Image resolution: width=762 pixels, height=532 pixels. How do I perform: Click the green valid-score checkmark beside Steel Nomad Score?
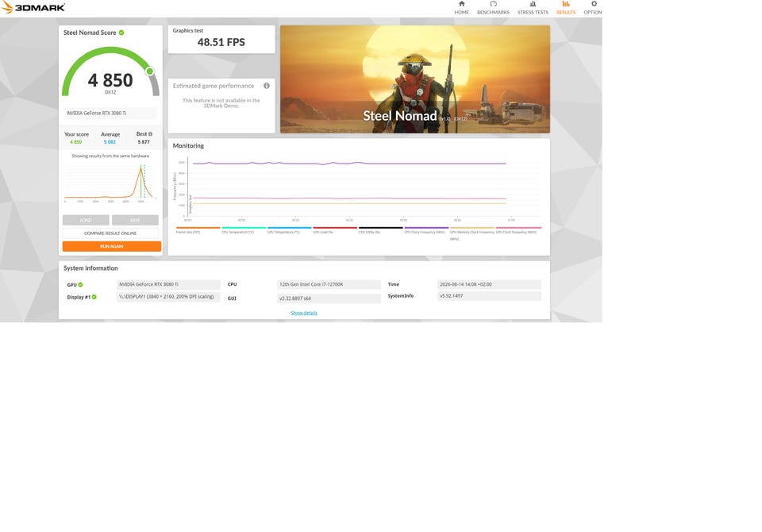[x=121, y=33]
